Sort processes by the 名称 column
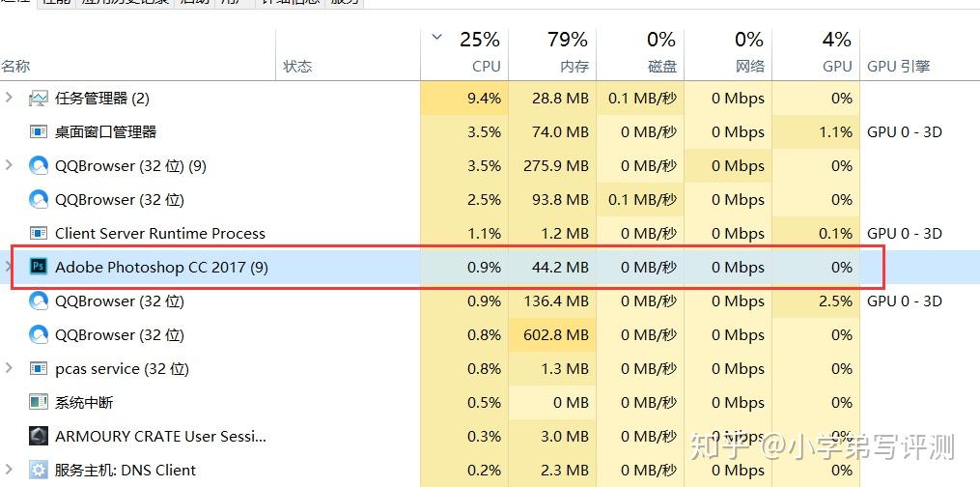 (16, 67)
